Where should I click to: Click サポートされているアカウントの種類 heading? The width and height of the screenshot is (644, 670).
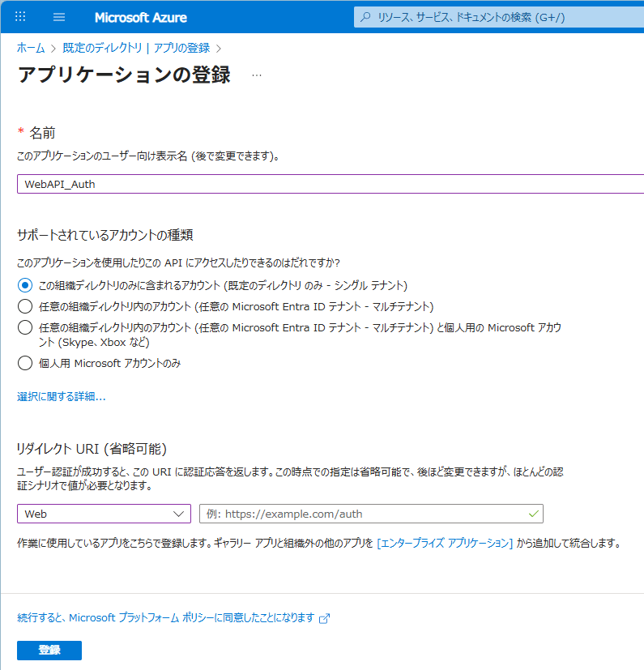click(x=105, y=235)
